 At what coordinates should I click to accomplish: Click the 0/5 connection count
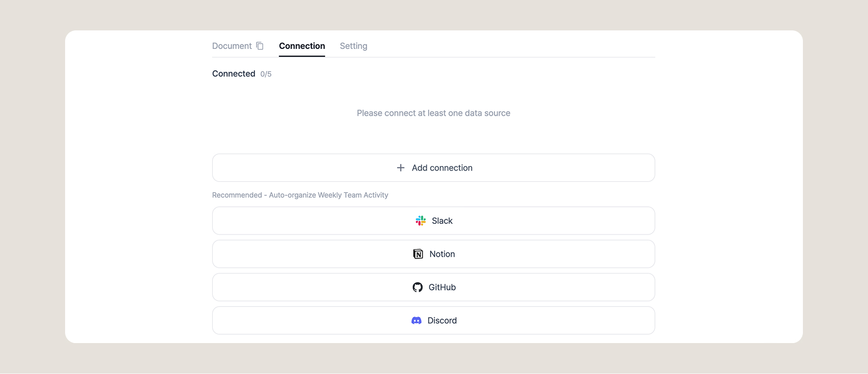[x=266, y=74]
